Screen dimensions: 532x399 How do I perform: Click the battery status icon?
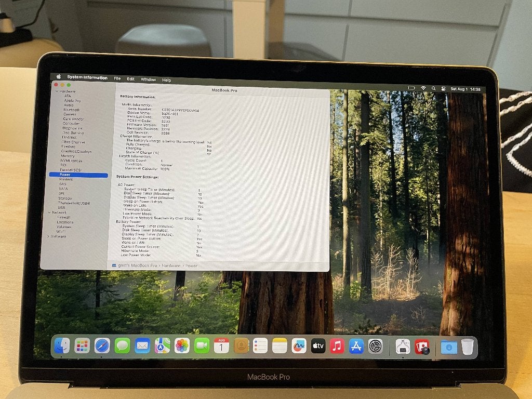[x=411, y=88]
